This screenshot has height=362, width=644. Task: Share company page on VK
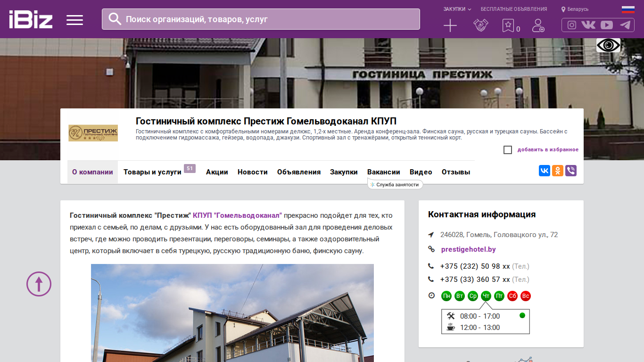pyautogui.click(x=545, y=171)
